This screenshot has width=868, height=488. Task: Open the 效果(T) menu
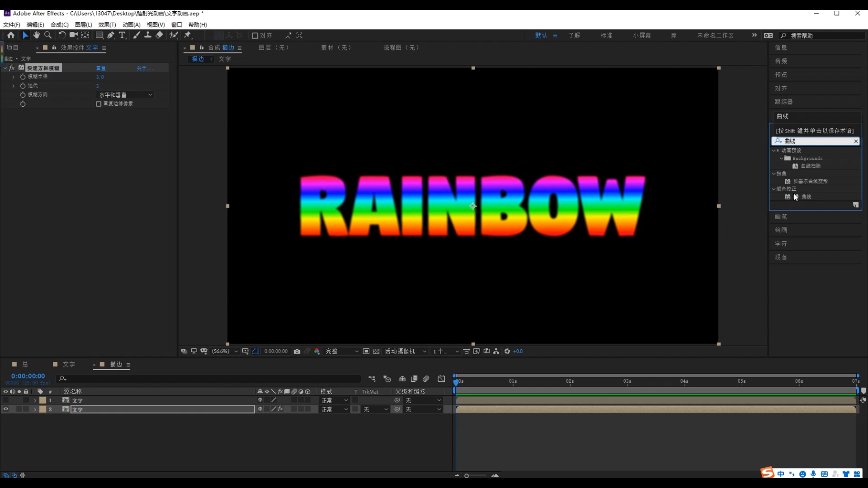[x=107, y=25]
